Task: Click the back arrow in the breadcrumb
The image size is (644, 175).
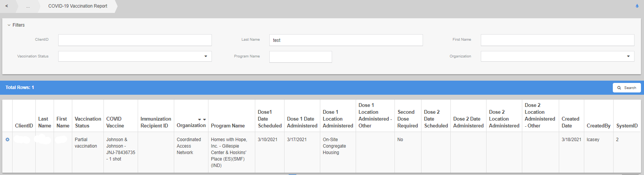Action: (6, 6)
